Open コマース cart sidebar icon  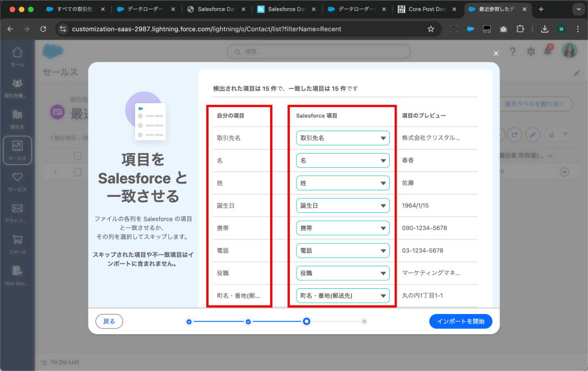pyautogui.click(x=17, y=244)
